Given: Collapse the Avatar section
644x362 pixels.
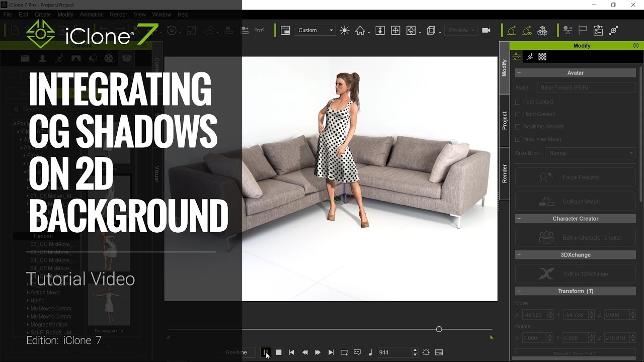Looking at the screenshot, I should tap(519, 73).
